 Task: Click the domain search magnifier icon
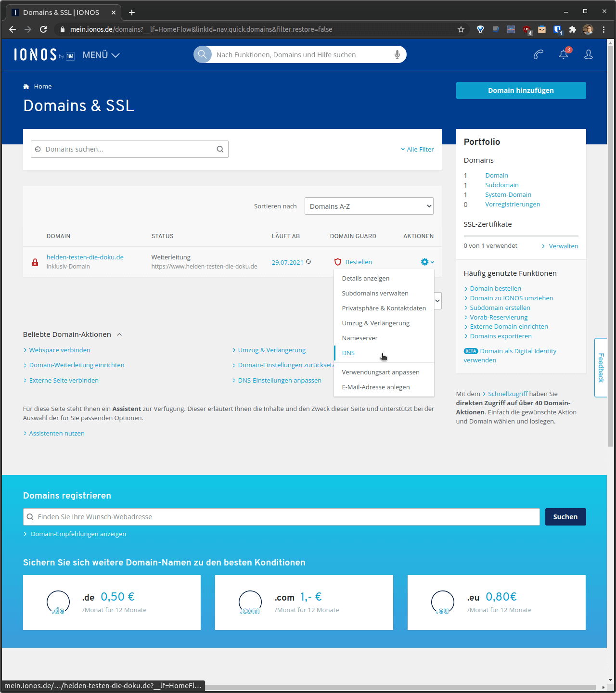[220, 149]
